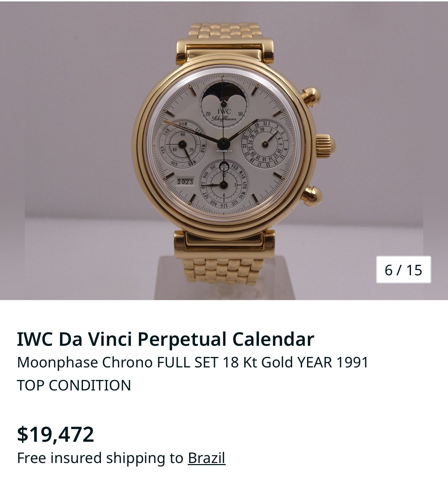
Task: Click the 6 / 15 image counter badge
Action: point(403,270)
